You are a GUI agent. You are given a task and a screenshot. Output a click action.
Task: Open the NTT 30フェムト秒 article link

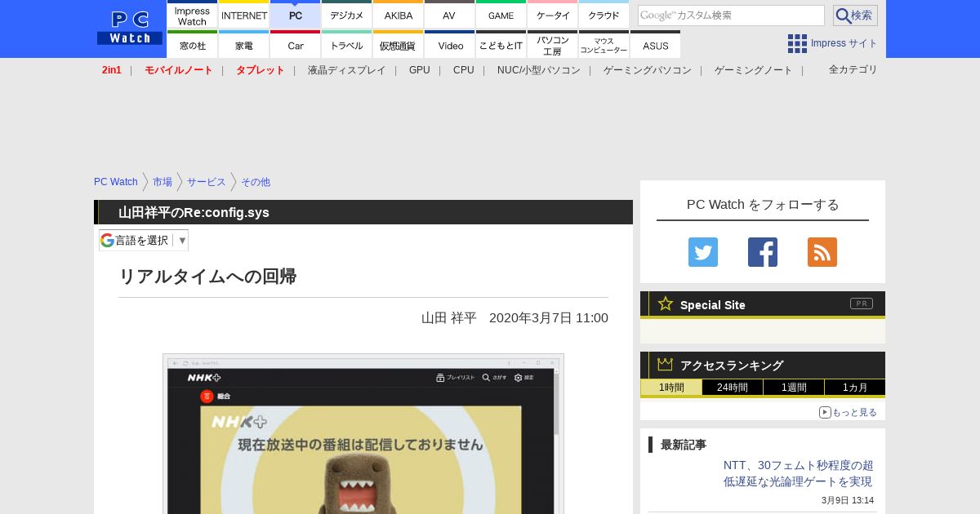tap(798, 473)
